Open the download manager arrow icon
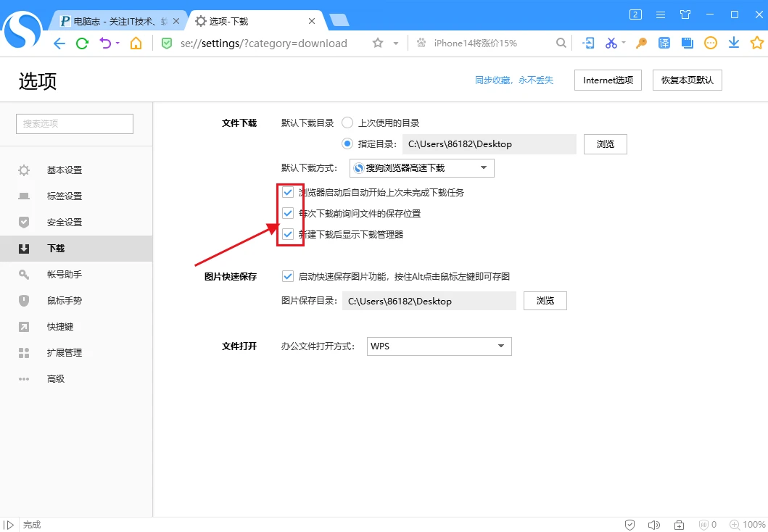Image resolution: width=768 pixels, height=532 pixels. (734, 43)
